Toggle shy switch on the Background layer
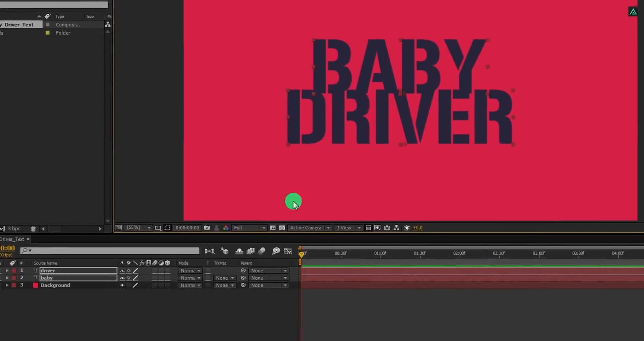 click(122, 285)
